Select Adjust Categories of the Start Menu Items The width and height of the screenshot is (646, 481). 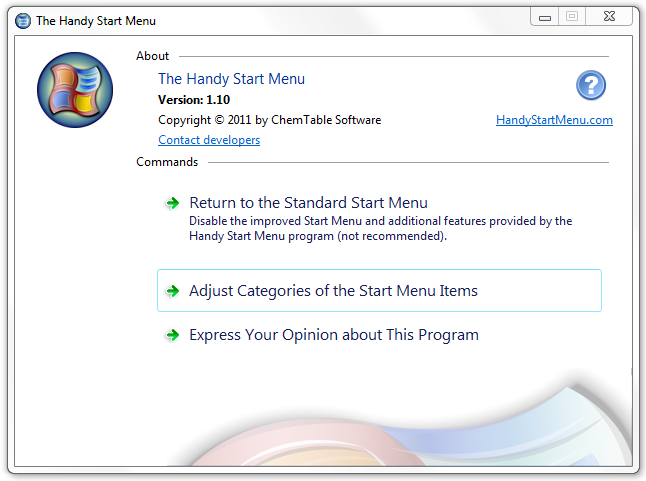click(379, 291)
